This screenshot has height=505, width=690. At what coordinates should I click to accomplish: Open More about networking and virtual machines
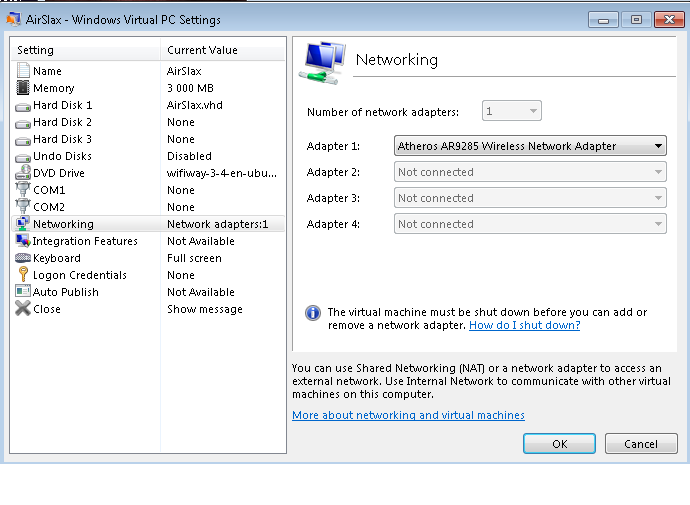(x=408, y=415)
